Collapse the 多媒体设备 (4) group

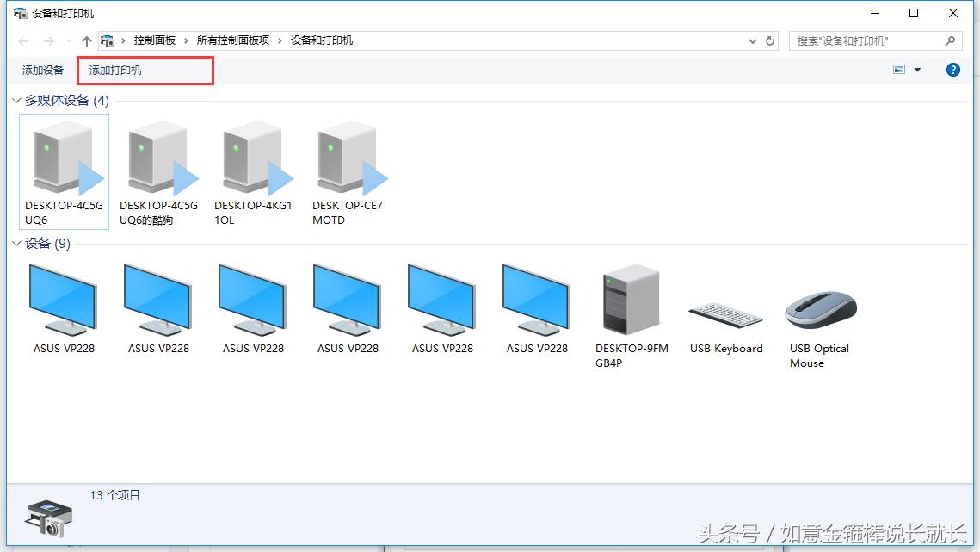17,101
